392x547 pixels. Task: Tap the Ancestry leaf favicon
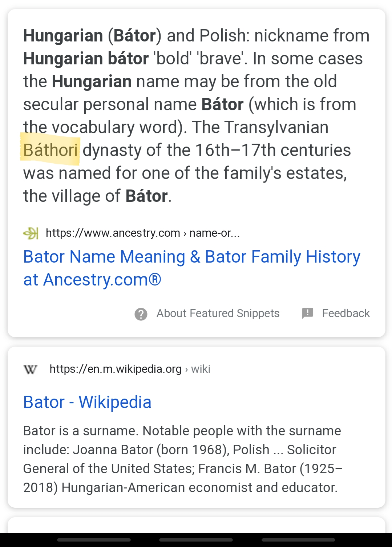click(31, 233)
